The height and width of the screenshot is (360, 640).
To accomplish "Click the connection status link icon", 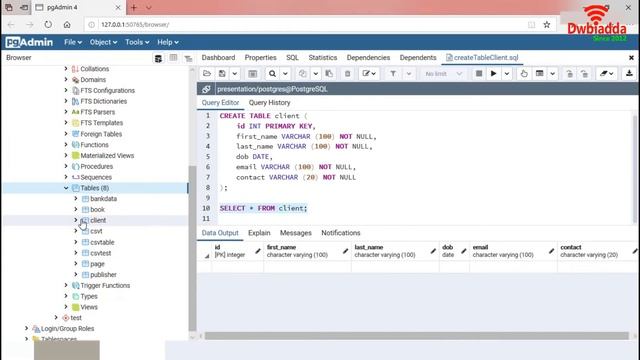I will click(206, 89).
